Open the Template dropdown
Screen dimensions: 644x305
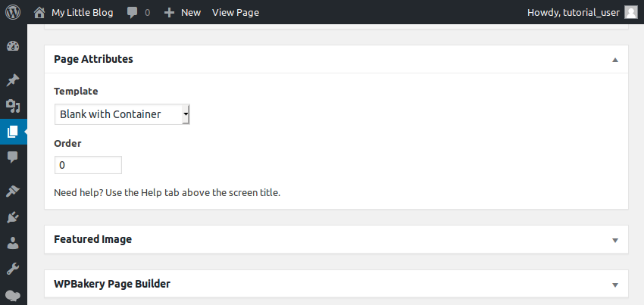tap(122, 114)
